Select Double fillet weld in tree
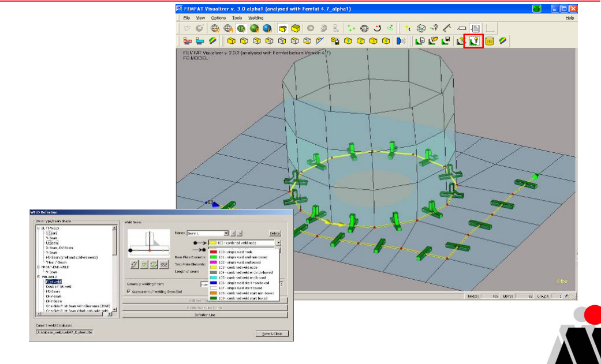The image size is (601, 364). pyautogui.click(x=58, y=287)
